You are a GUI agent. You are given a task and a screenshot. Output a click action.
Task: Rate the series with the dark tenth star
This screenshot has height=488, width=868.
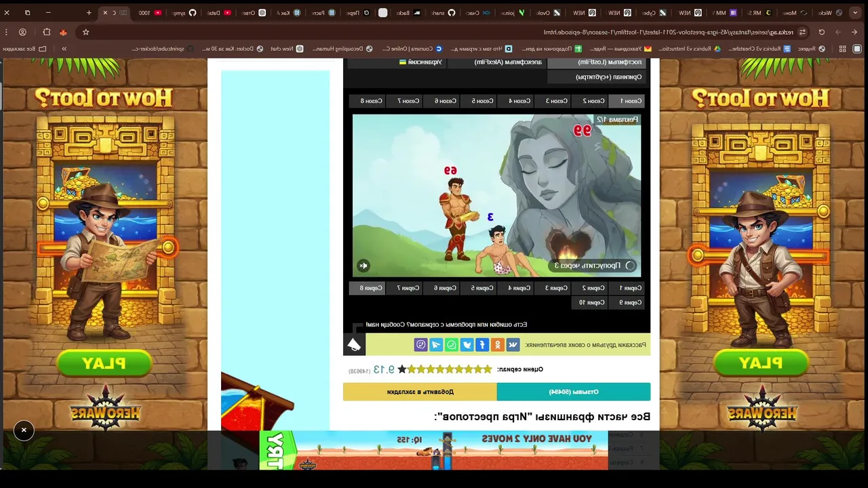point(402,369)
